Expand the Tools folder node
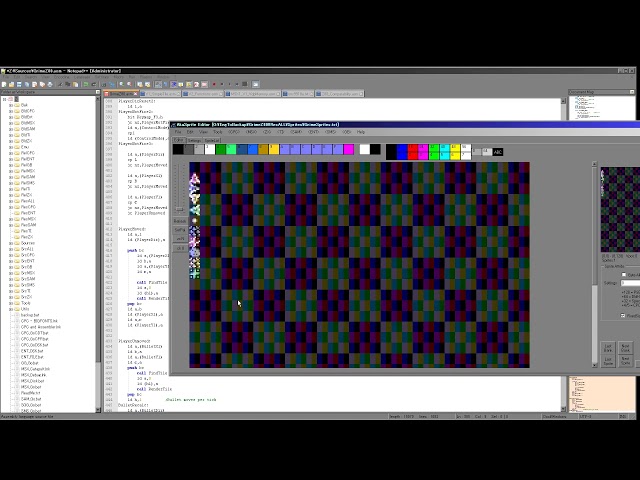 [11, 303]
